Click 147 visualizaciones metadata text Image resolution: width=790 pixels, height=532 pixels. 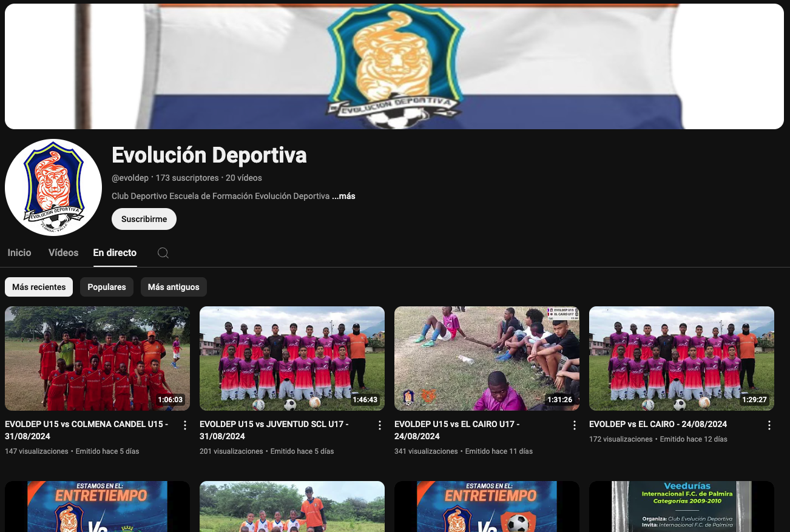click(36, 451)
